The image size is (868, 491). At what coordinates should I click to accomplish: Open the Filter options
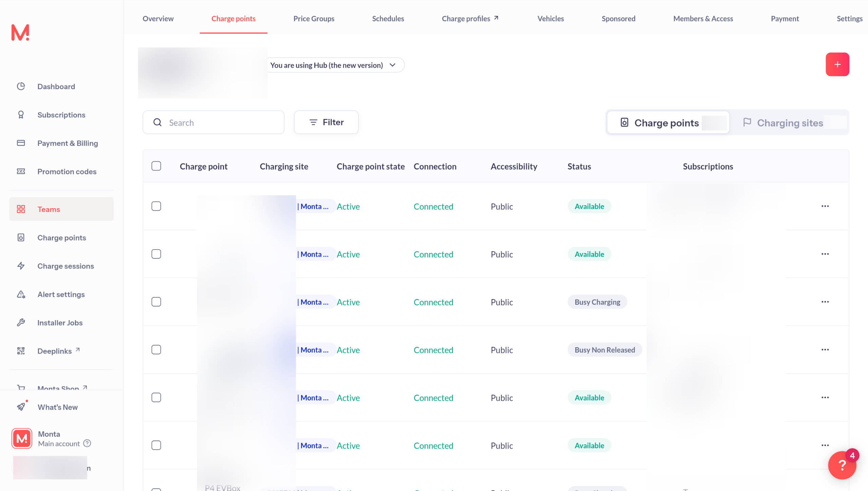tap(326, 122)
